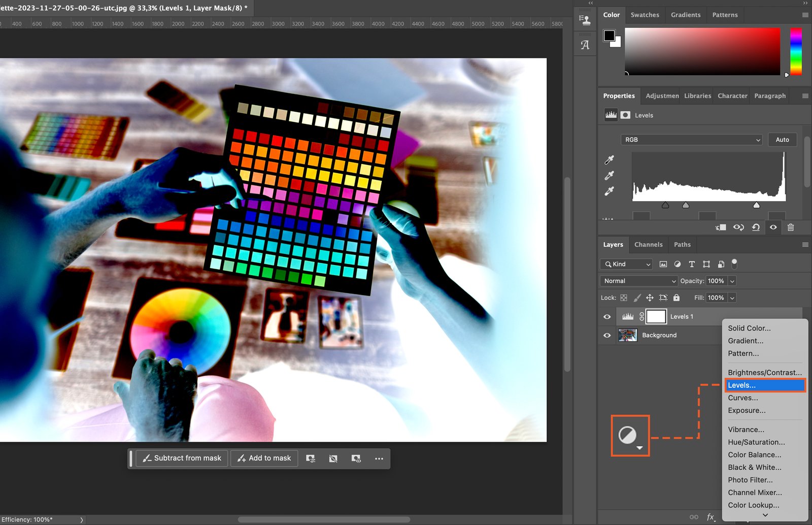Viewport: 812px width, 525px height.
Task: Hide the Levels 1 layer
Action: (607, 317)
